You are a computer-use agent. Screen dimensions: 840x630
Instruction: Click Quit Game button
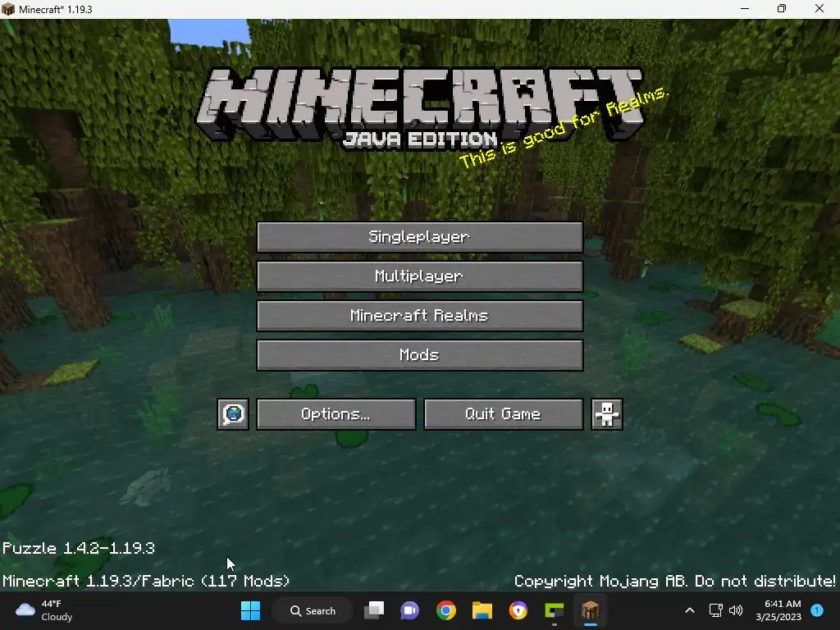point(503,413)
